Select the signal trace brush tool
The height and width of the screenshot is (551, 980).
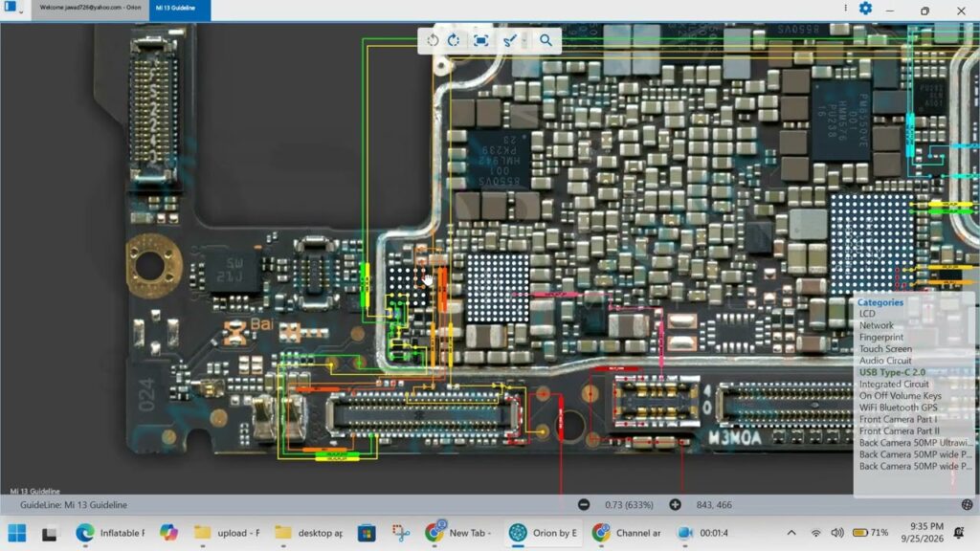[509, 40]
